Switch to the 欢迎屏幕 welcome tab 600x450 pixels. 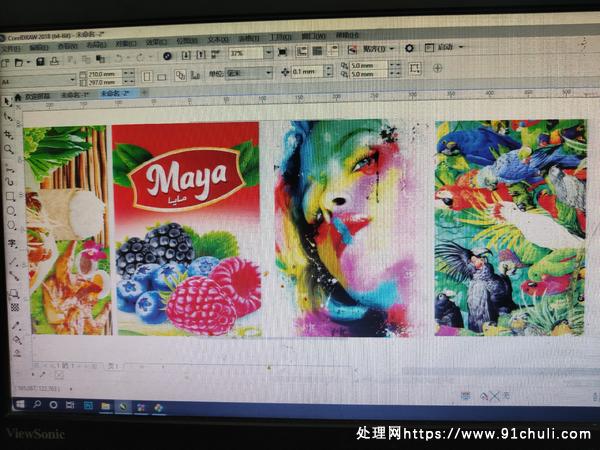coord(36,96)
